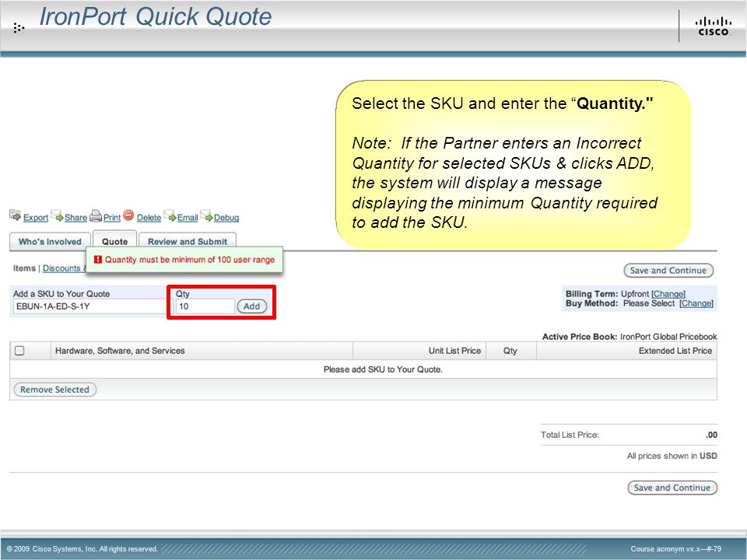The height and width of the screenshot is (560, 747).
Task: Switch to the Who's Involved tab
Action: [x=50, y=242]
